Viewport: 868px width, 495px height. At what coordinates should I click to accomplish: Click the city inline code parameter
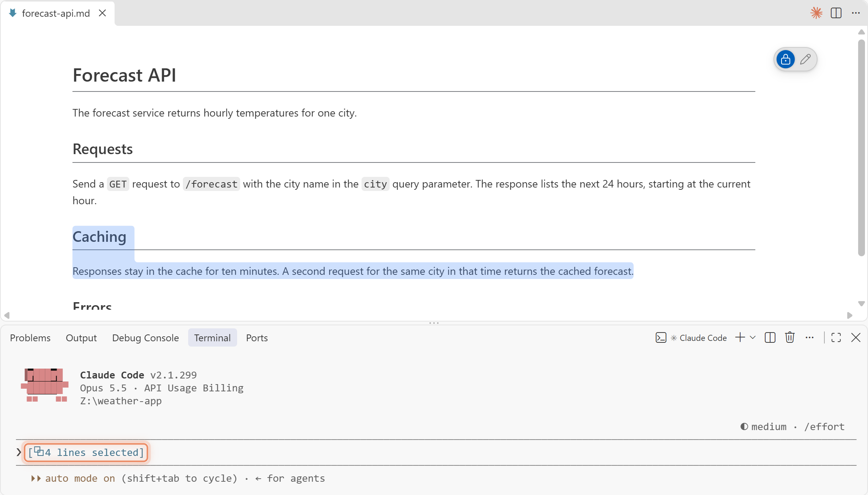click(x=375, y=184)
